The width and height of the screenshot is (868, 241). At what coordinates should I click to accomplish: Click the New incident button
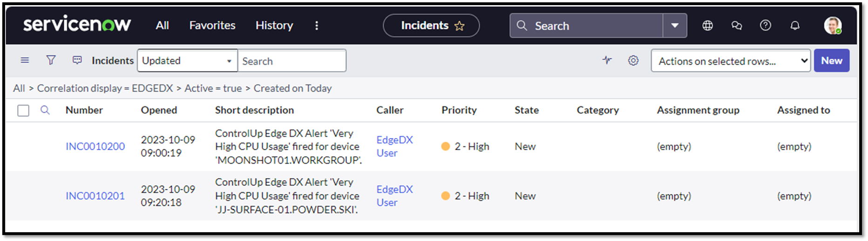[x=831, y=61]
